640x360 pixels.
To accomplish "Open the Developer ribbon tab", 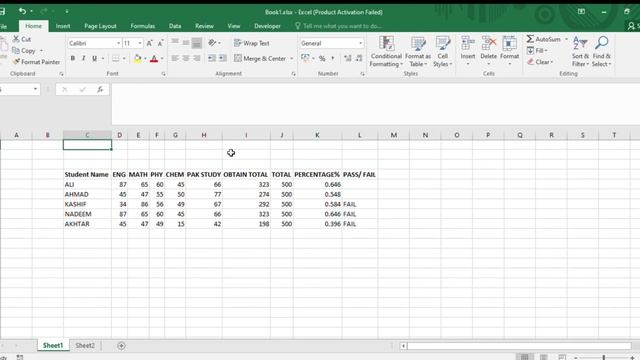I will [x=267, y=26].
